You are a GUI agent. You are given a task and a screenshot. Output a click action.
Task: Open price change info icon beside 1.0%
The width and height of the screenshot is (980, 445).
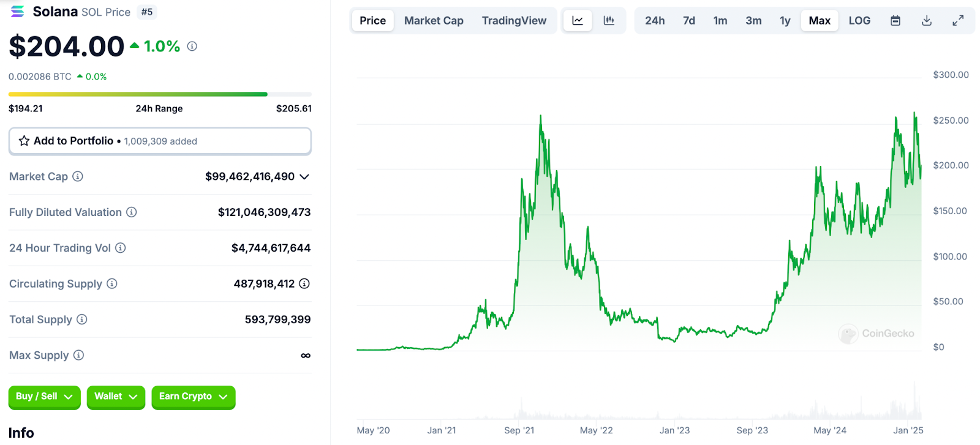pyautogui.click(x=192, y=46)
